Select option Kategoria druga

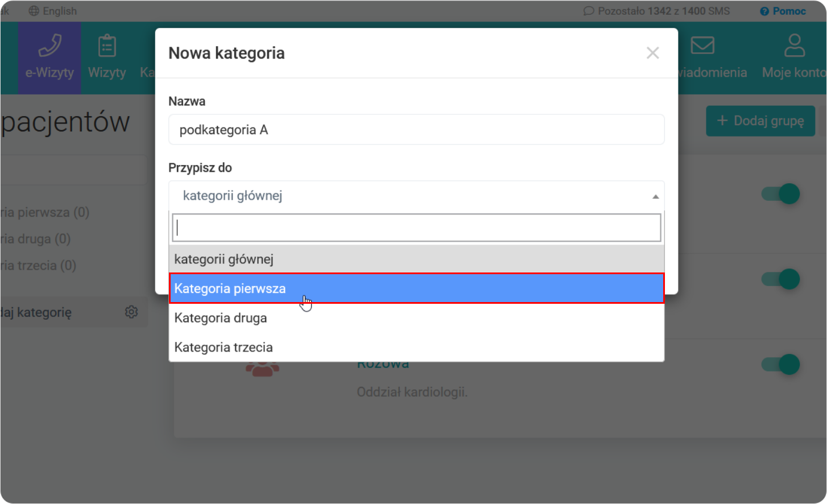point(416,318)
